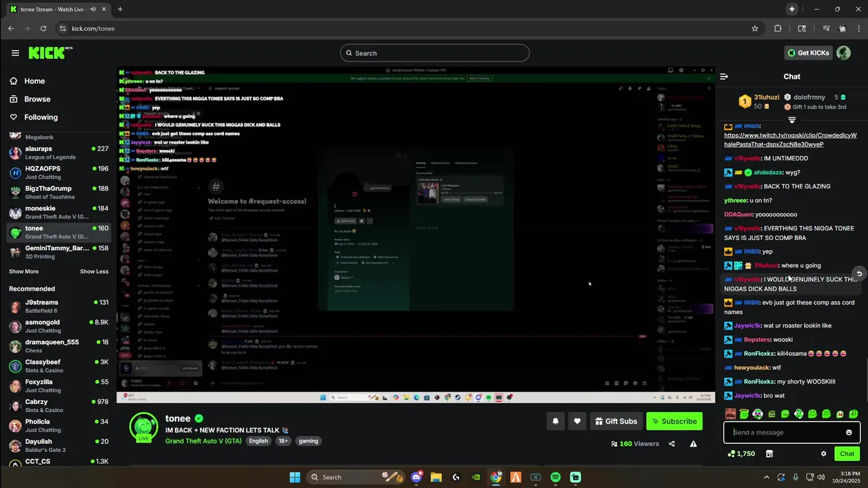Open the twitch.tv clip link in chat
Screen dimensions: 868x488
[790, 140]
